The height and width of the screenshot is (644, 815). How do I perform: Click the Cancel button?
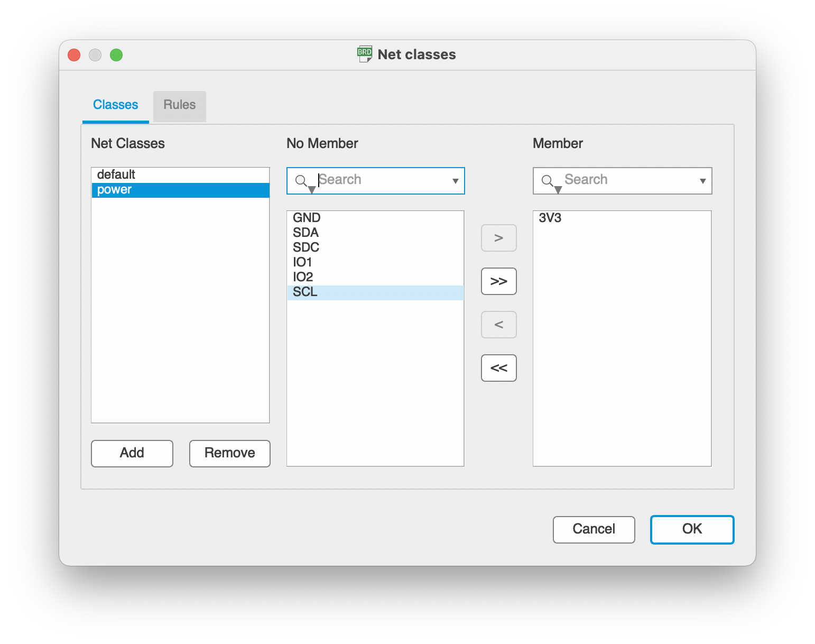[594, 529]
